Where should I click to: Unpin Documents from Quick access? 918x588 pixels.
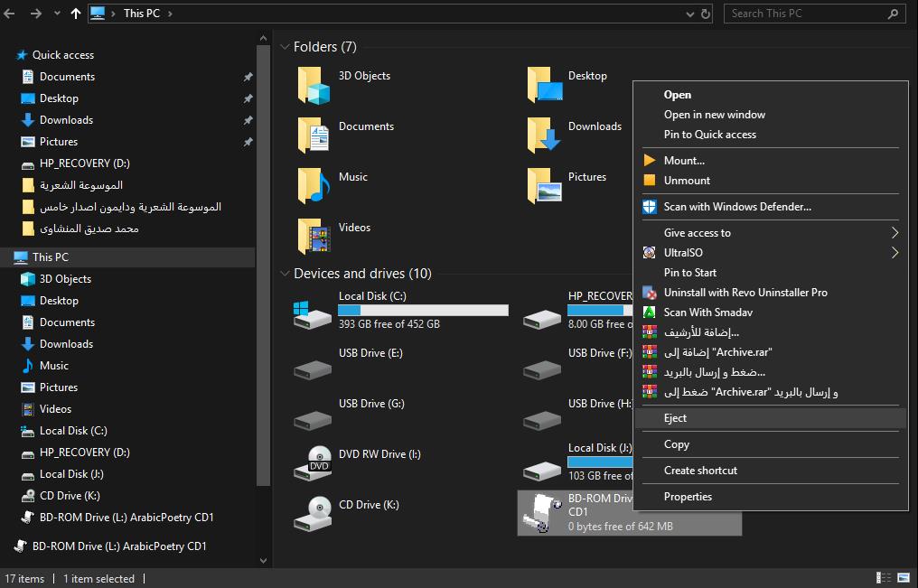pos(248,77)
